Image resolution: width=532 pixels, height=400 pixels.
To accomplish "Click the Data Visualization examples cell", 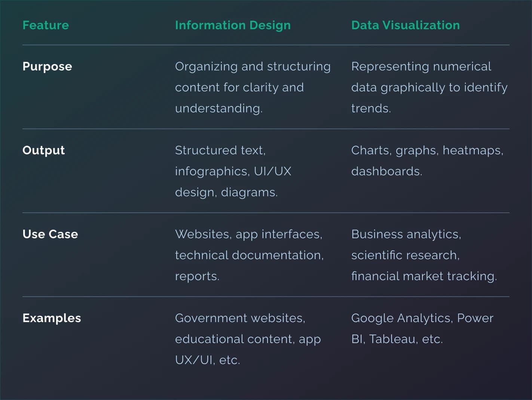I will pos(422,328).
